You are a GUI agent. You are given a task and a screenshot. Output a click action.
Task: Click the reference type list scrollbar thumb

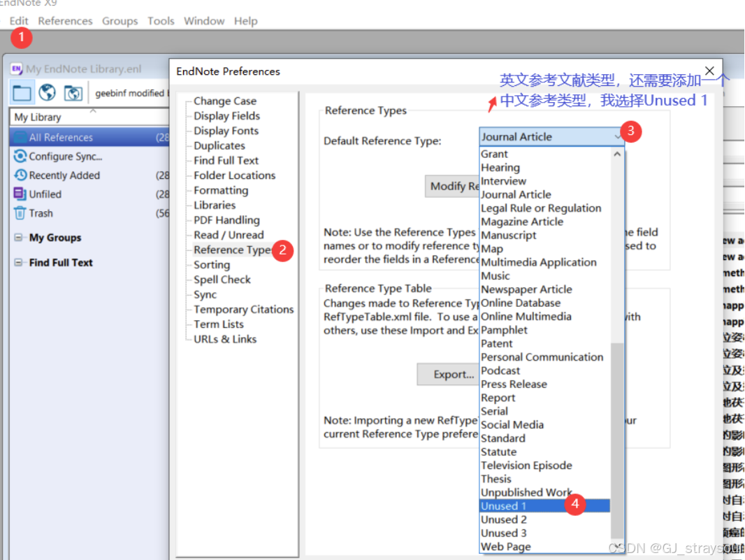(617, 440)
